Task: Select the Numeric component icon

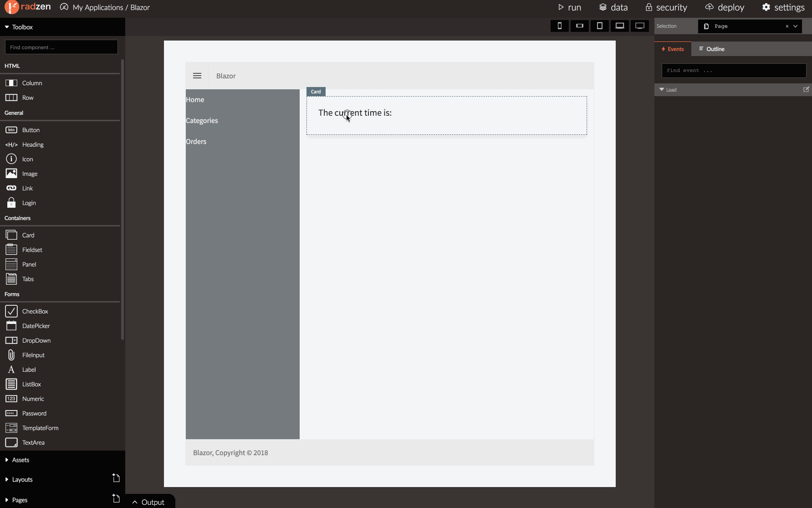Action: tap(11, 399)
